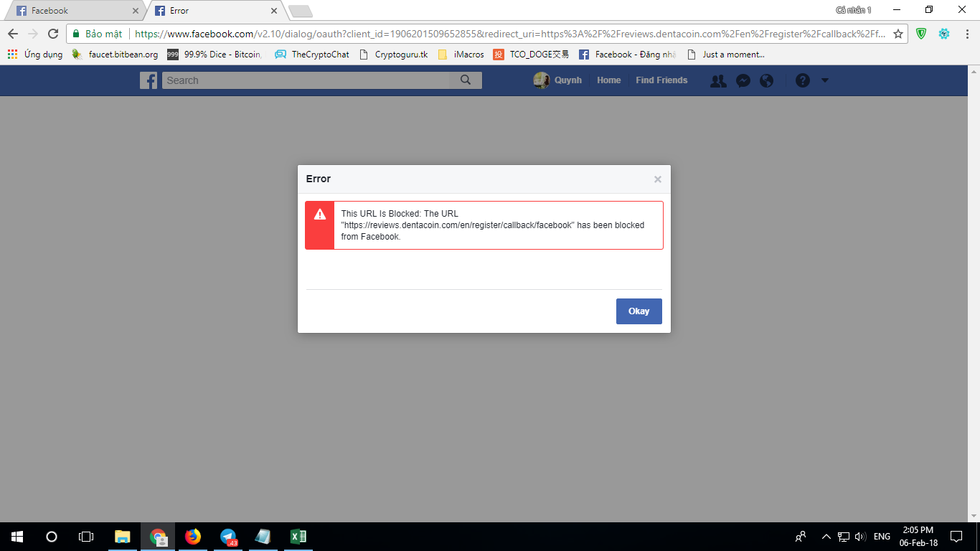Click the address bar URL

pos(509,34)
